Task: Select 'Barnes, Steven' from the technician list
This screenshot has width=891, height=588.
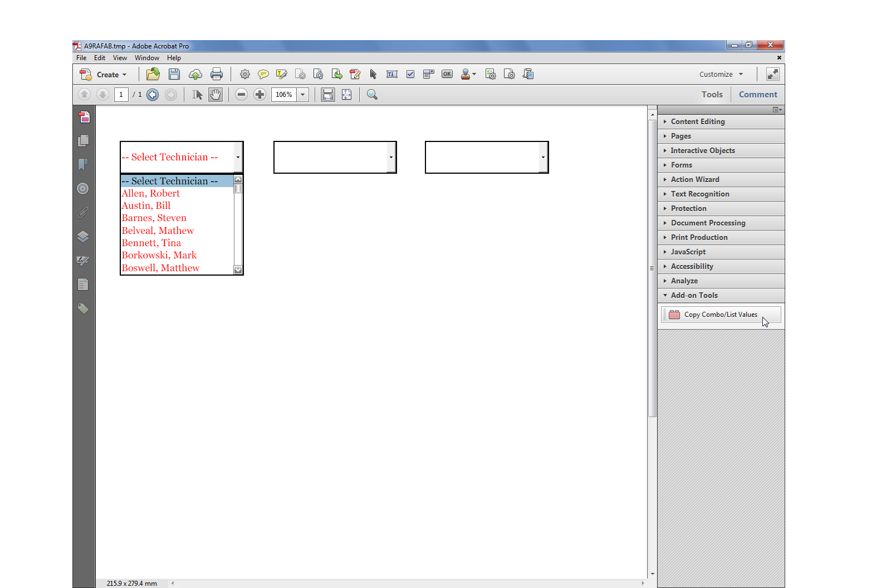Action: click(154, 218)
